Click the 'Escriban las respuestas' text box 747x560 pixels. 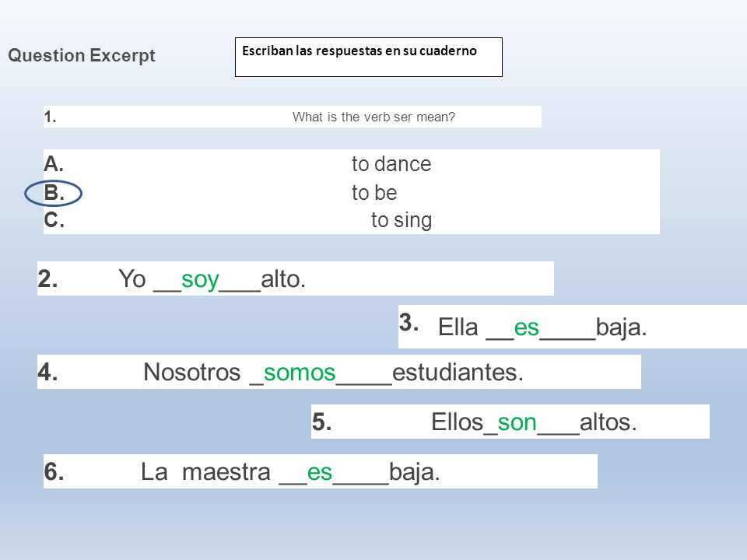coord(369,57)
